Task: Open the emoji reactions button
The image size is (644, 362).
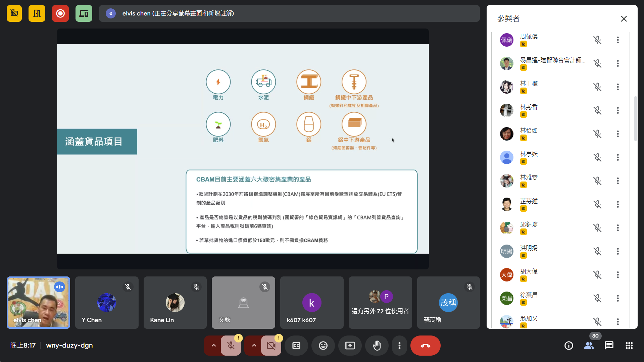Action: pyautogui.click(x=323, y=346)
